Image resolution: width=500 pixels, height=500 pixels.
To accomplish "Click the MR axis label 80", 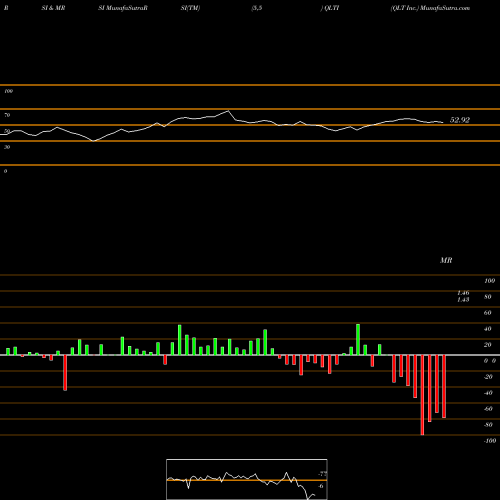I will pos(488,297).
